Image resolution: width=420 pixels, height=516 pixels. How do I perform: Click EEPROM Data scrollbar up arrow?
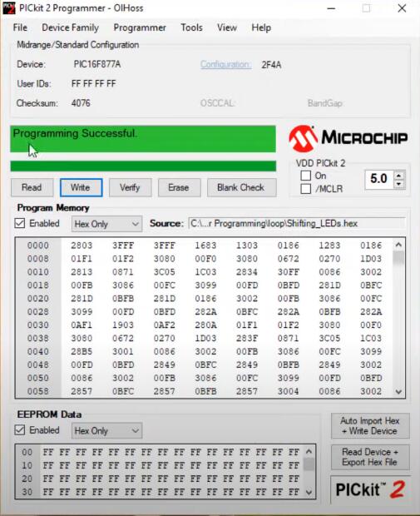click(309, 452)
